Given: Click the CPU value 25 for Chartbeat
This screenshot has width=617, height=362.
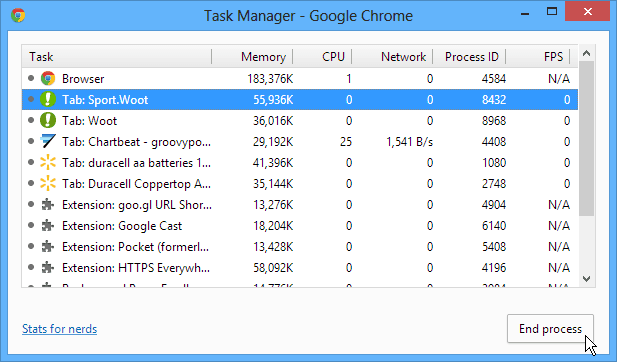Looking at the screenshot, I should [x=346, y=142].
